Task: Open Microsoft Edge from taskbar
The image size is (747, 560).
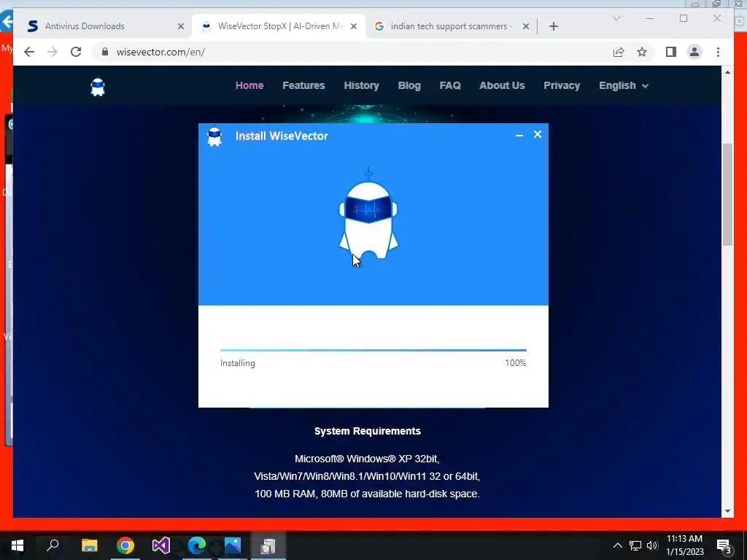Action: [x=197, y=545]
